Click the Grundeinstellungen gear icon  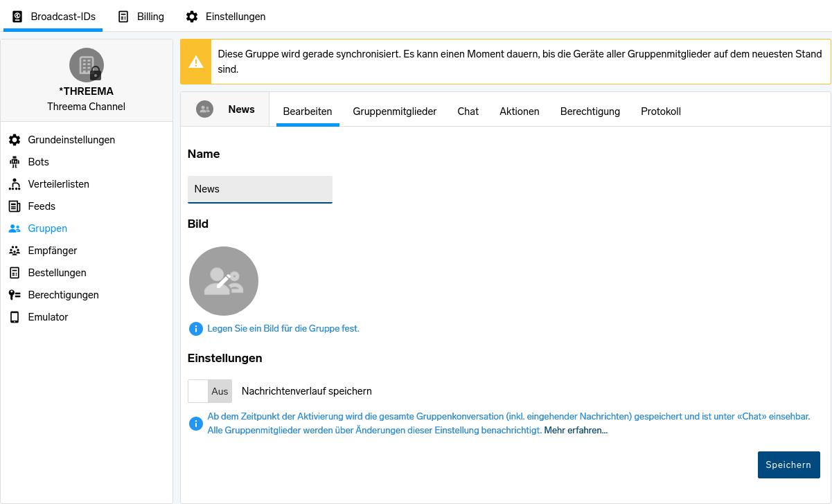click(x=15, y=140)
